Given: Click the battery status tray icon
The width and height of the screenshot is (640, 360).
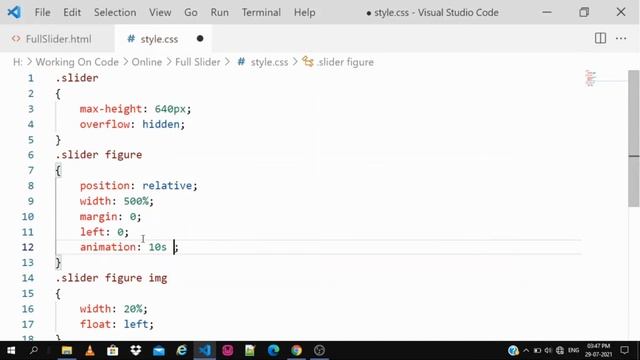Looking at the screenshot, I should 537,350.
